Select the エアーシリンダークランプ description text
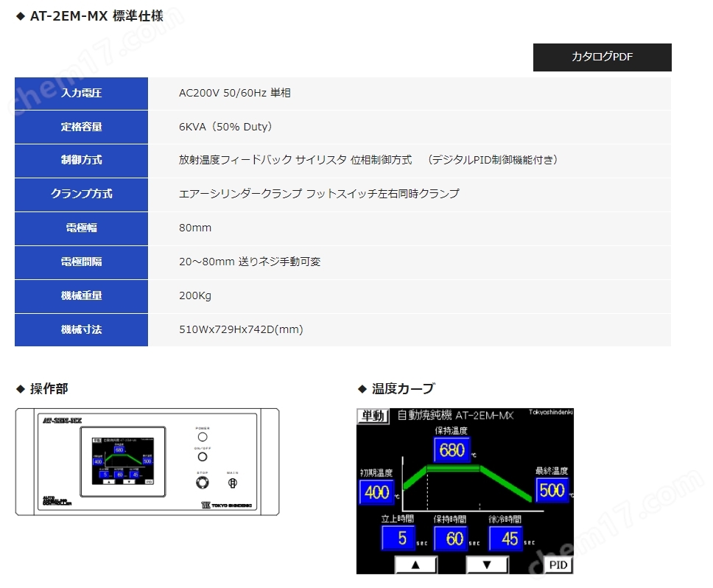The image size is (713, 588). (x=319, y=194)
